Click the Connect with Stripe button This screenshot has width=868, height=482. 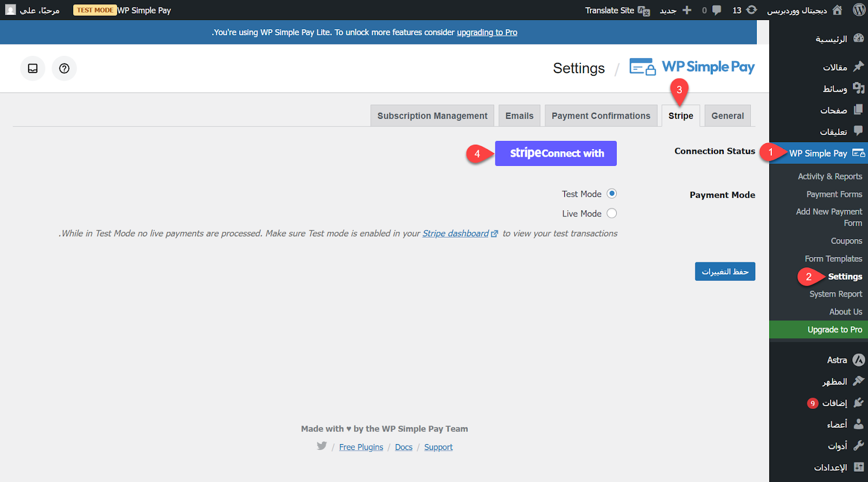pos(556,153)
